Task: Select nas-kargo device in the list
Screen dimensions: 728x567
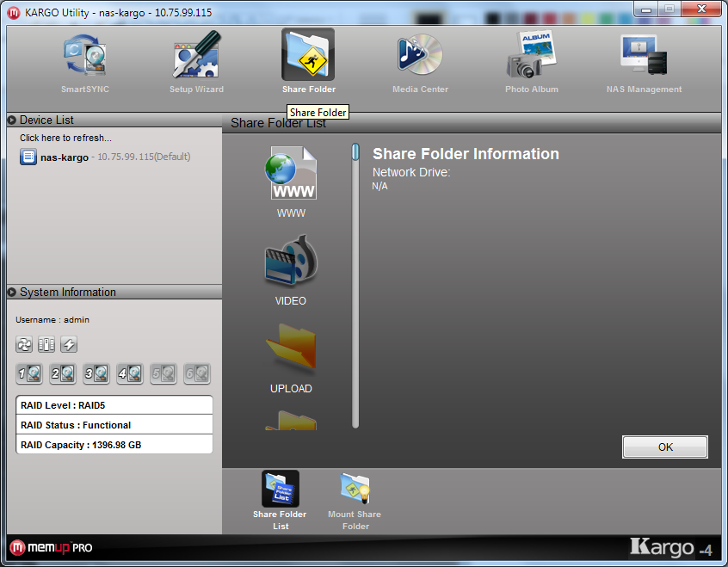Action: tap(114, 157)
